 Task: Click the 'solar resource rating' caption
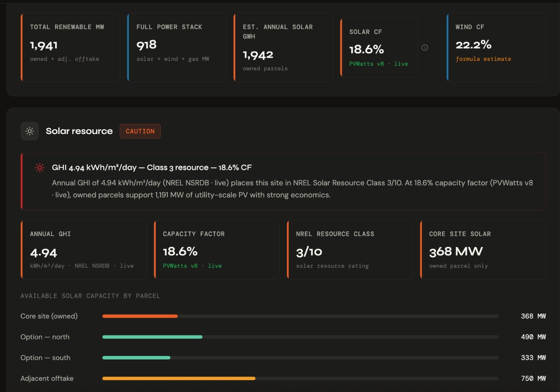[x=332, y=266]
